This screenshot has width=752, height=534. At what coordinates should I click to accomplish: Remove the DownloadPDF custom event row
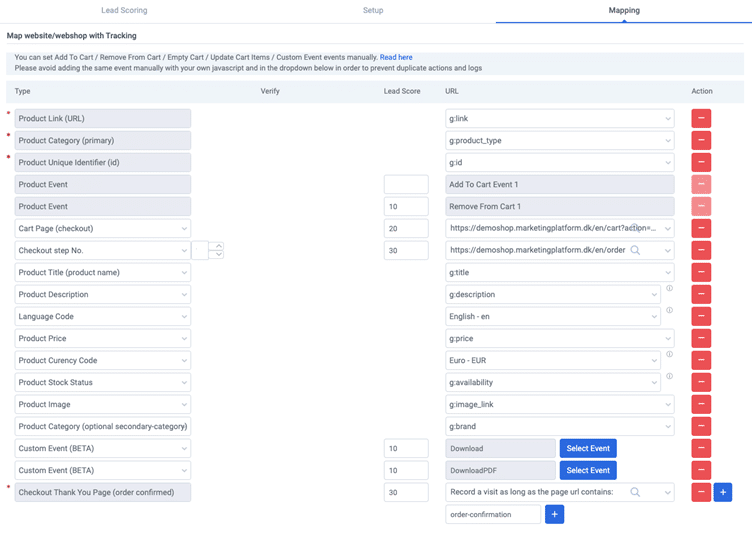(x=701, y=471)
